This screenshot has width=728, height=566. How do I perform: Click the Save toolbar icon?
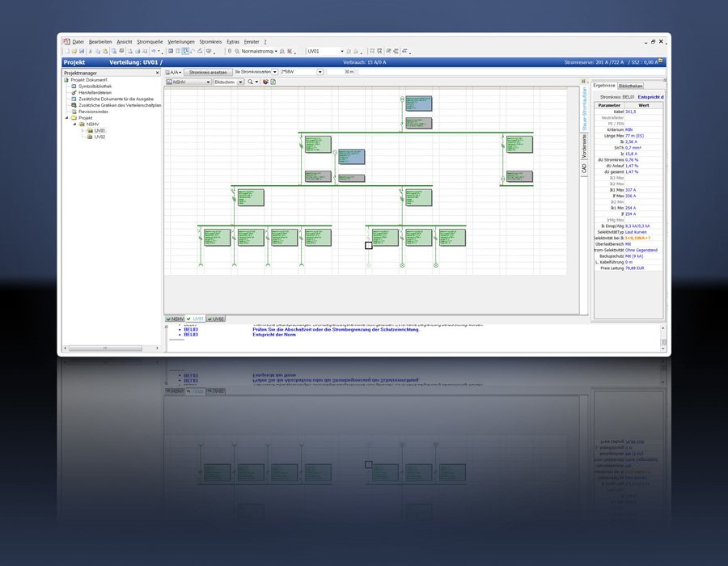pyautogui.click(x=82, y=52)
